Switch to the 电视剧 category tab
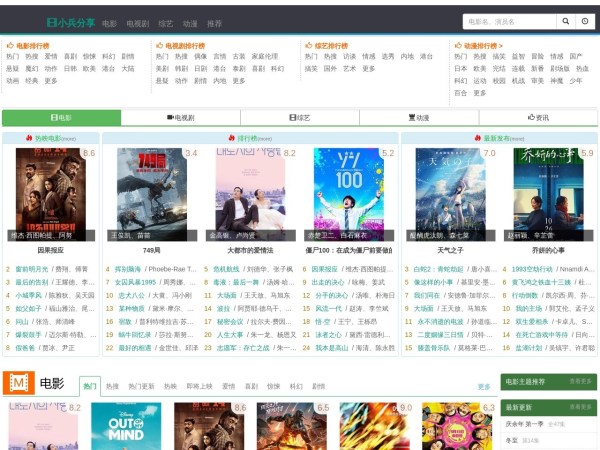This screenshot has height=450, width=600. click(x=180, y=118)
